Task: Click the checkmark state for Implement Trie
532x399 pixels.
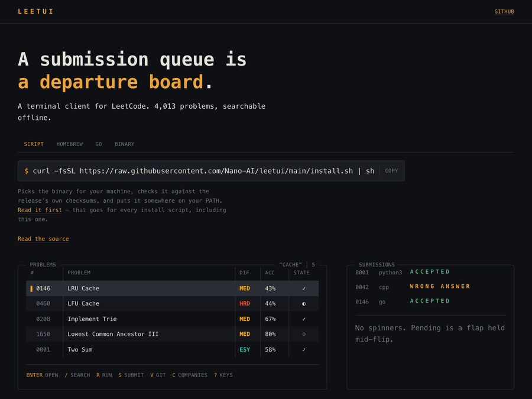Action: pos(304,319)
